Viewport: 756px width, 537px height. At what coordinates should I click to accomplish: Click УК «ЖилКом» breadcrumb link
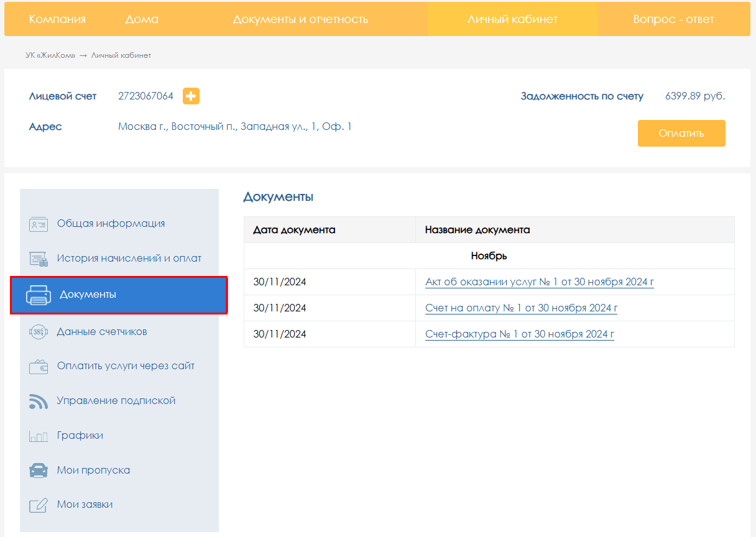(50, 55)
